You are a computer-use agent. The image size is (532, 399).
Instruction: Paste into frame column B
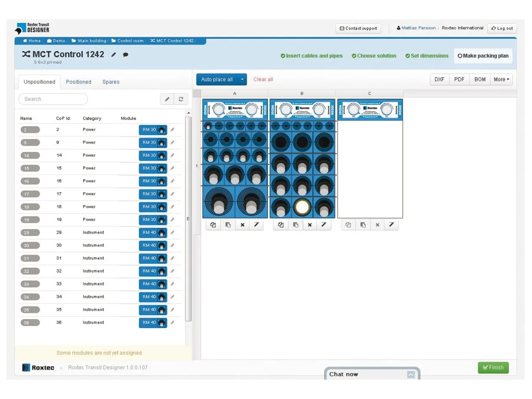tap(295, 225)
